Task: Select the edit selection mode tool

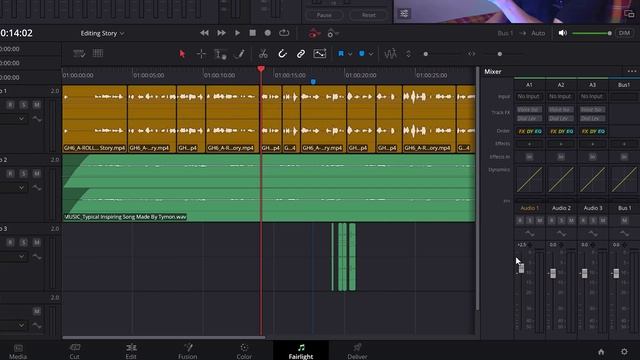Action: click(x=220, y=54)
